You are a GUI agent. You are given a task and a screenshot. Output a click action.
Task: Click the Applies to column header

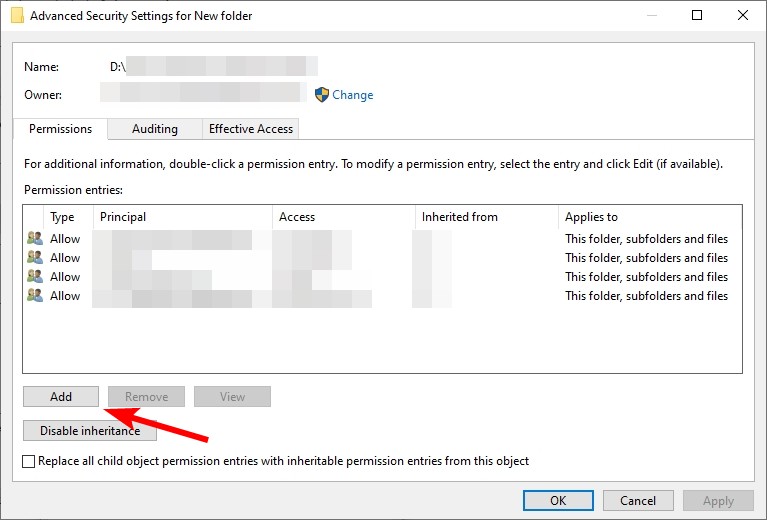tap(650, 217)
